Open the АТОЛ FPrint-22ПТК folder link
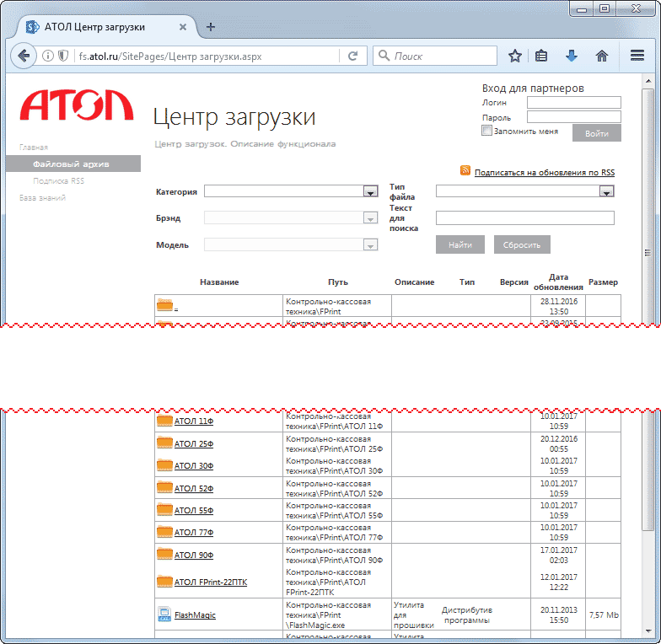Screen dimensions: 661x644 (x=211, y=582)
